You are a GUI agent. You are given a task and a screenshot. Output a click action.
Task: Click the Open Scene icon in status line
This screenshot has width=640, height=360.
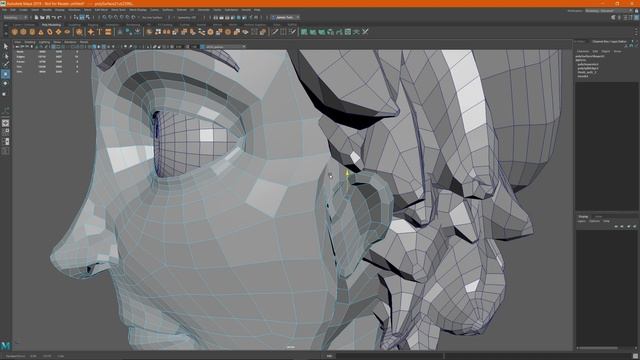[42, 18]
